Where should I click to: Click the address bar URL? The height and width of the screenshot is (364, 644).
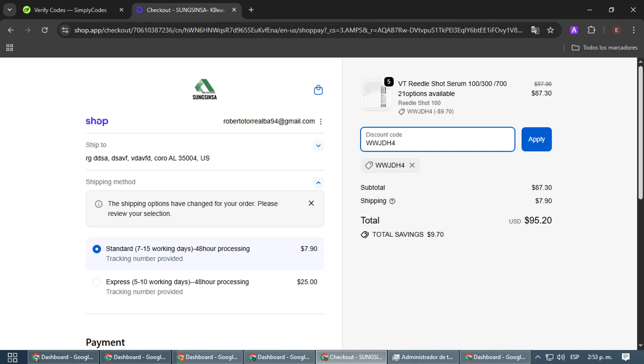(298, 30)
